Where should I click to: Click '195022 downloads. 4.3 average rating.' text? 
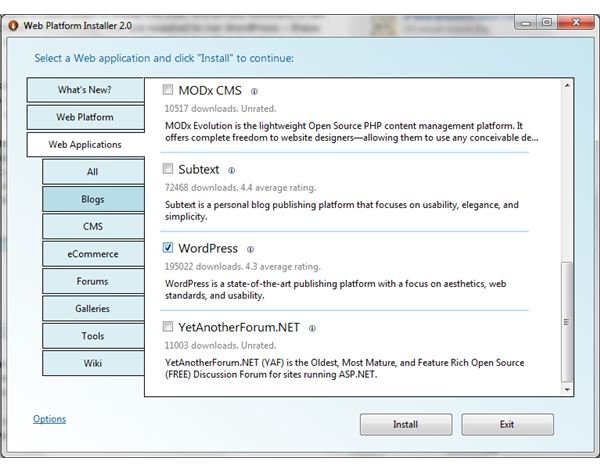coord(243,267)
